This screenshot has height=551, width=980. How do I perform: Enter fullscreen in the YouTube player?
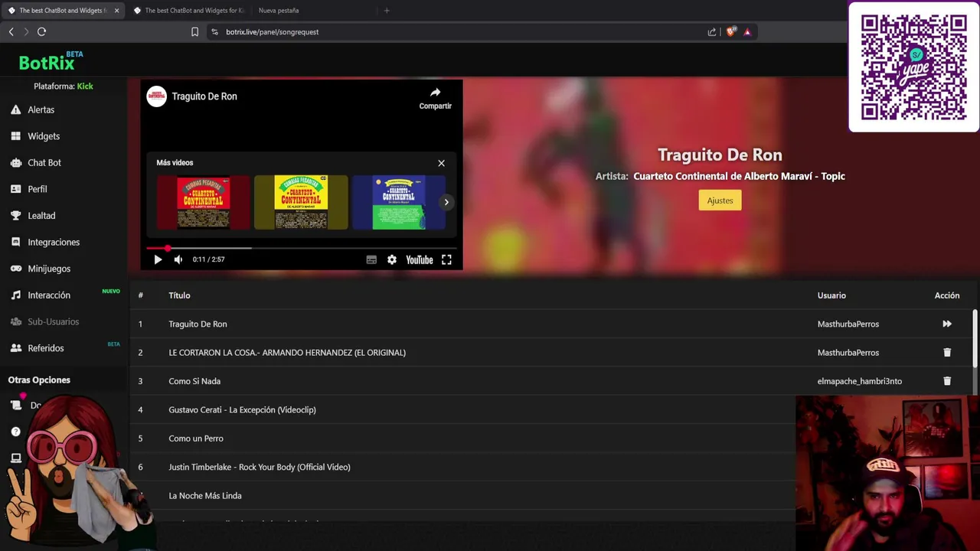[446, 259]
